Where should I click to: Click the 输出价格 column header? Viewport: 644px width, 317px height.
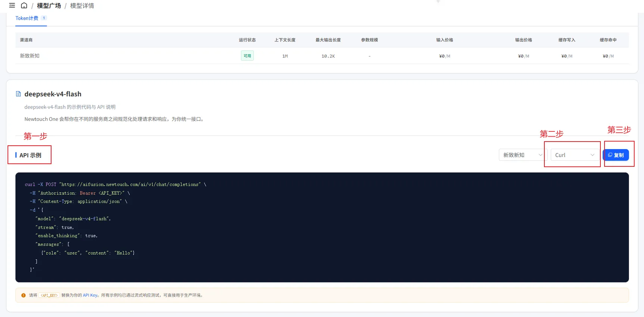point(524,40)
